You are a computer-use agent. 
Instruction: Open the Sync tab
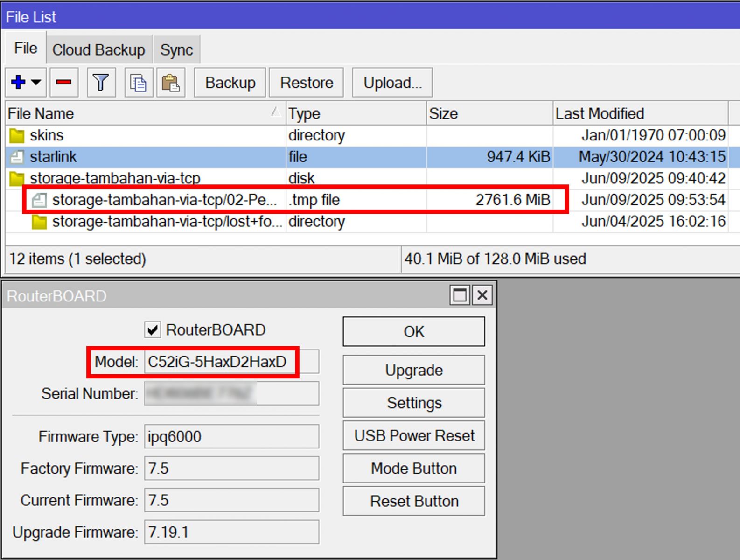(x=176, y=49)
